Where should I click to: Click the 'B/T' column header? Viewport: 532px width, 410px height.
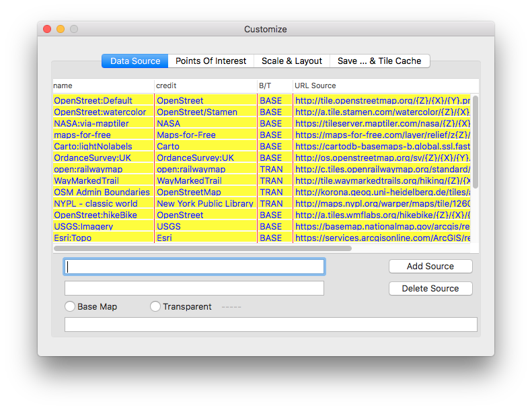275,86
